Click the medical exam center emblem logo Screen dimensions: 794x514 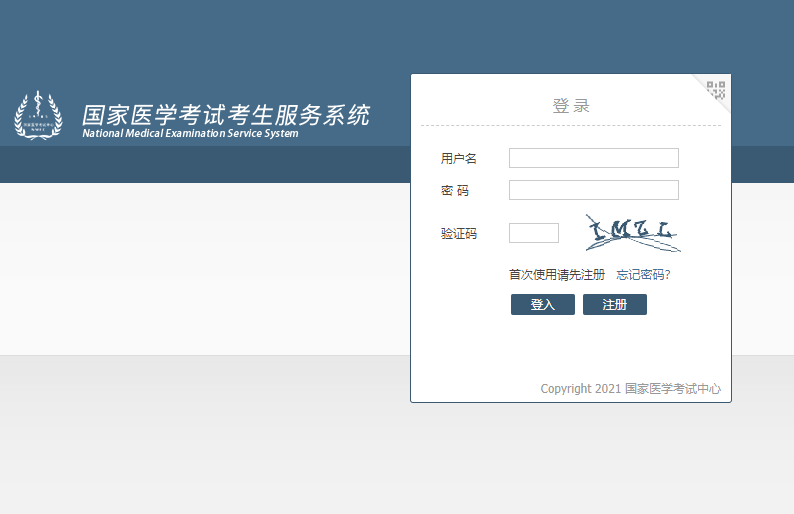[38, 115]
